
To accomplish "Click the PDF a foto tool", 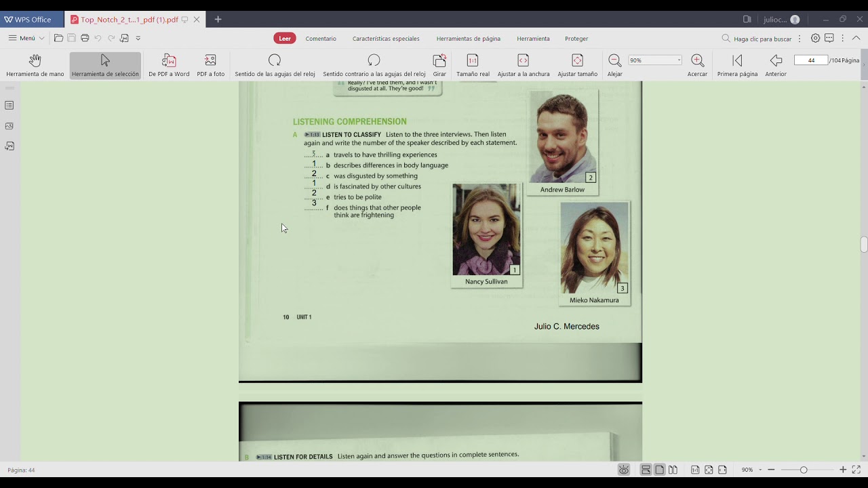I will (x=211, y=66).
